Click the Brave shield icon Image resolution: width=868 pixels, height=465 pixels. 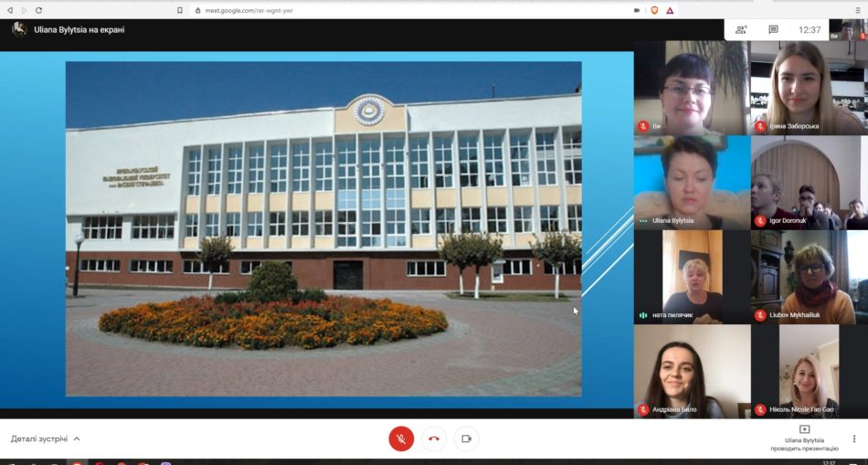653,10
